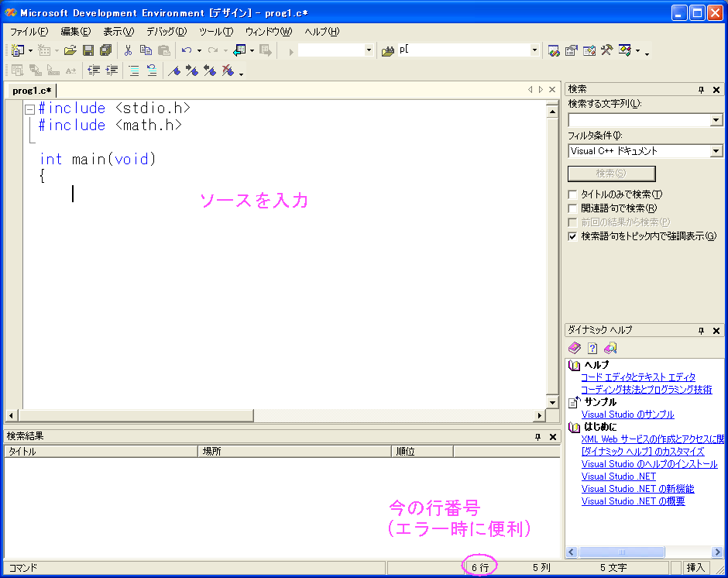The height and width of the screenshot is (578, 728).
Task: Click the Decrease Indent icon
Action: point(94,71)
